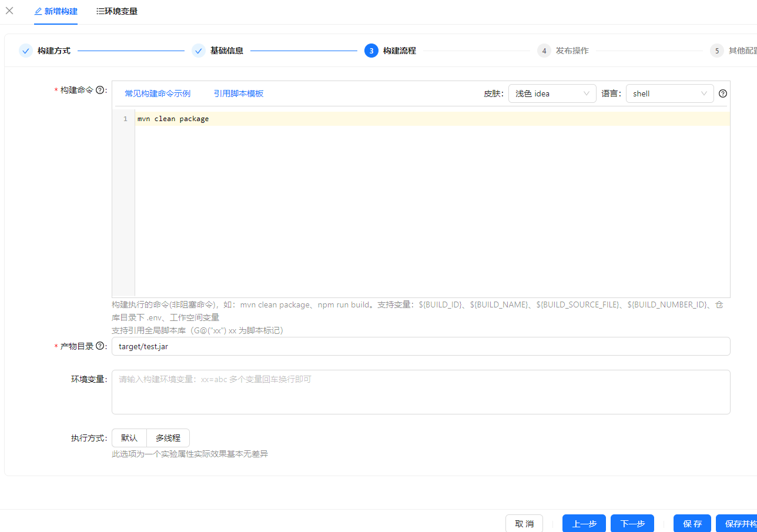This screenshot has width=757, height=532.
Task: Select the 新增构建 tab
Action: [x=55, y=11]
